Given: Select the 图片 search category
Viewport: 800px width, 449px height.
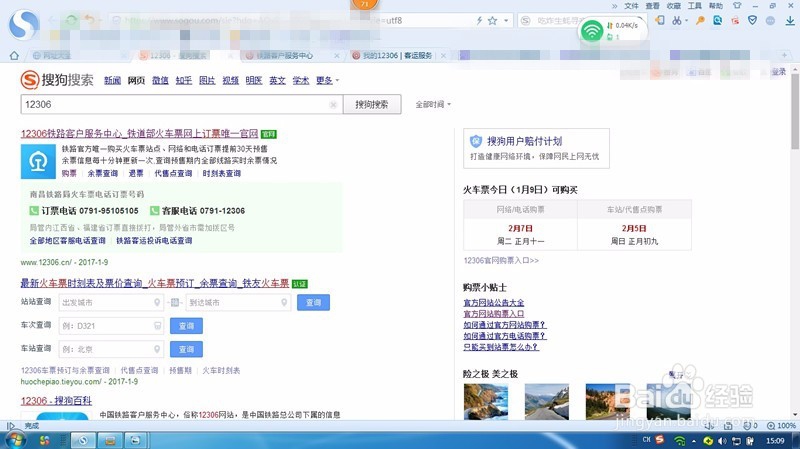Looking at the screenshot, I should point(207,80).
